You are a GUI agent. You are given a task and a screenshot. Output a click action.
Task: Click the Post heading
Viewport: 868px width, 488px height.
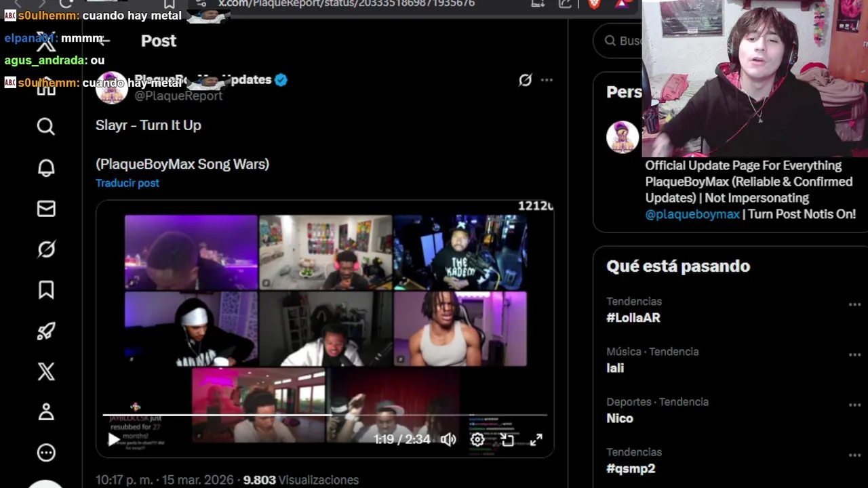tap(159, 41)
